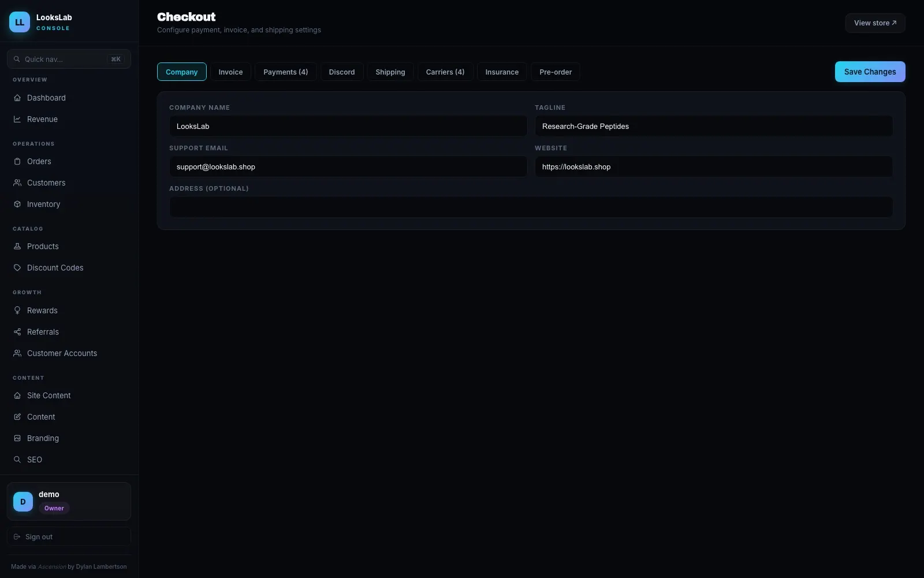Click the Revenue chart icon
Screen dimensions: 924x578
pos(17,120)
